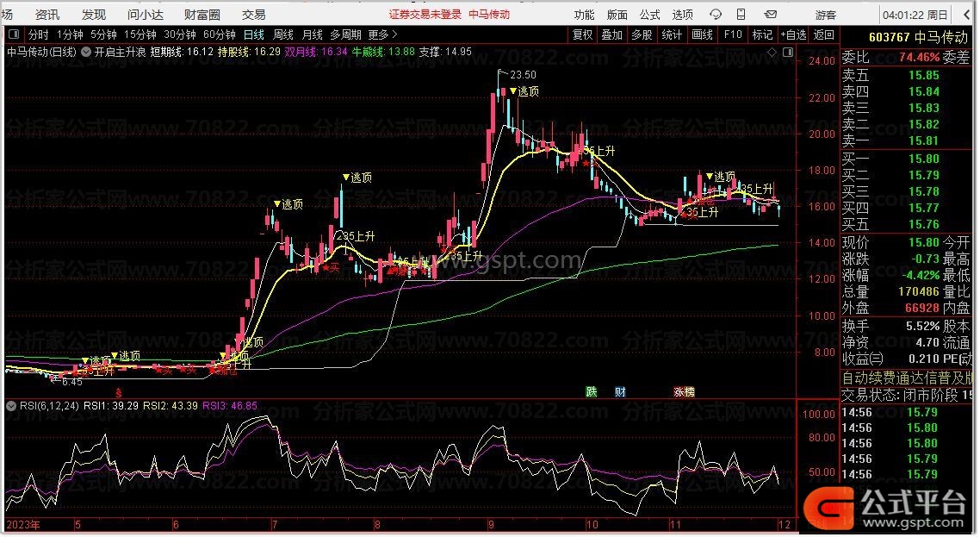Switch to 周线 weekly chart
Screen dimensions: 980x537
pos(283,34)
